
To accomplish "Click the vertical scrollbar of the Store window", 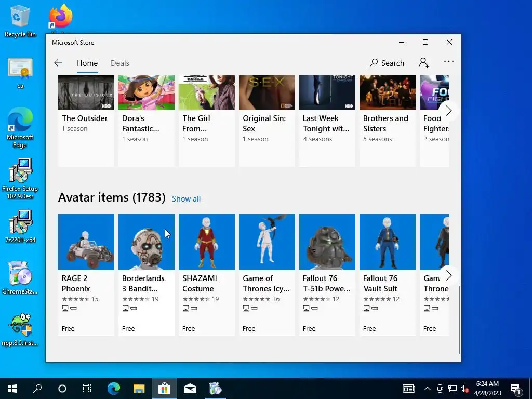I will pos(460,319).
